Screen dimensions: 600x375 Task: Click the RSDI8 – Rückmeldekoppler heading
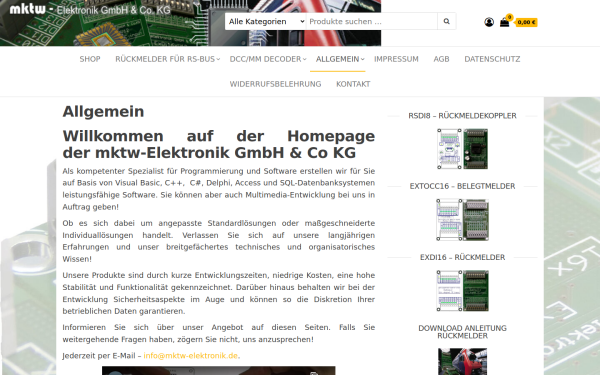click(462, 116)
